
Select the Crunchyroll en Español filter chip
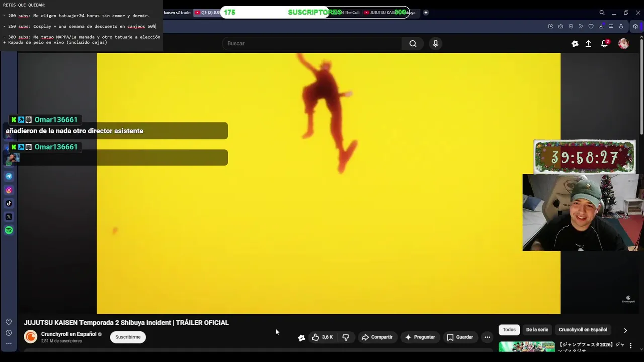click(x=583, y=330)
